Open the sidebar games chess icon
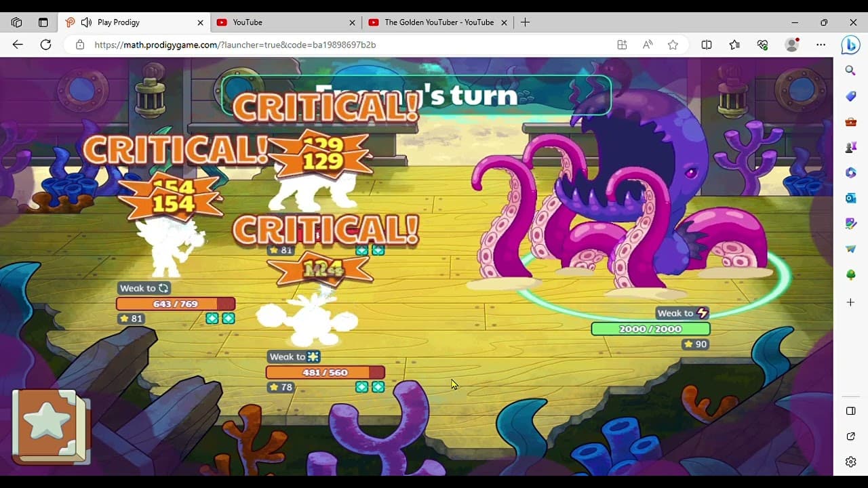The image size is (868, 488). (850, 148)
